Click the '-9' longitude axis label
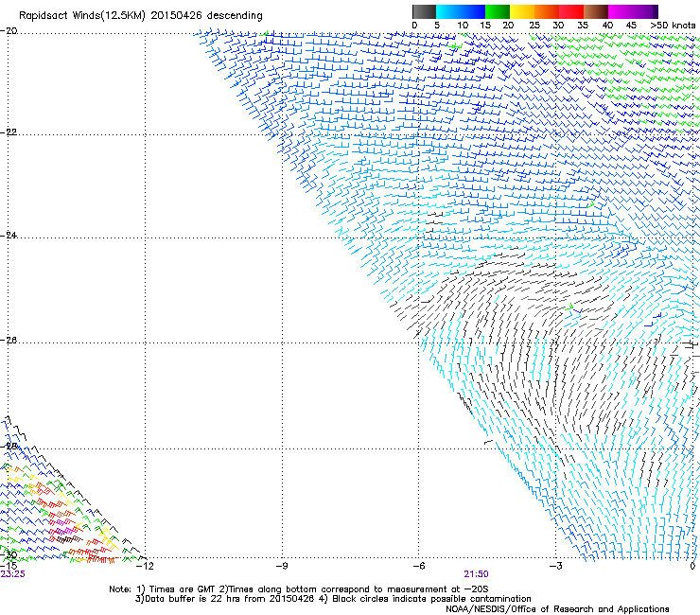The image size is (700, 615). [x=282, y=566]
